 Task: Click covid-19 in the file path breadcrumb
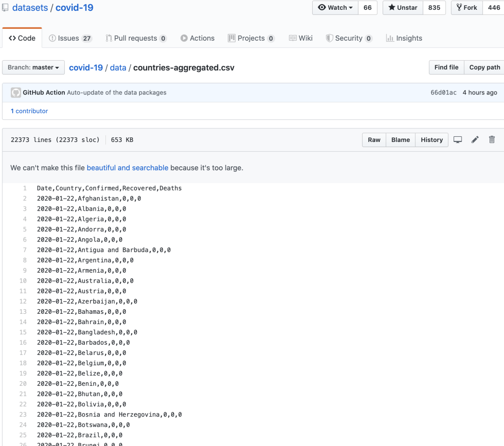pos(86,68)
